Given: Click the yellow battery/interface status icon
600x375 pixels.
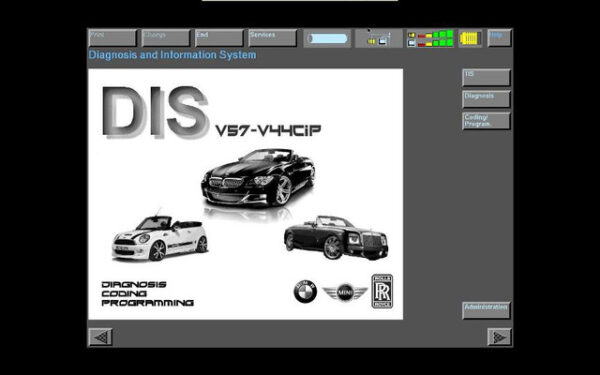Looking at the screenshot, I should (470, 38).
